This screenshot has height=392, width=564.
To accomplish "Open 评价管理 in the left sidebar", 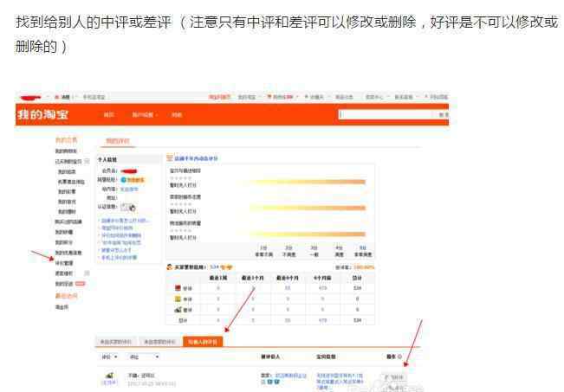I will click(65, 262).
